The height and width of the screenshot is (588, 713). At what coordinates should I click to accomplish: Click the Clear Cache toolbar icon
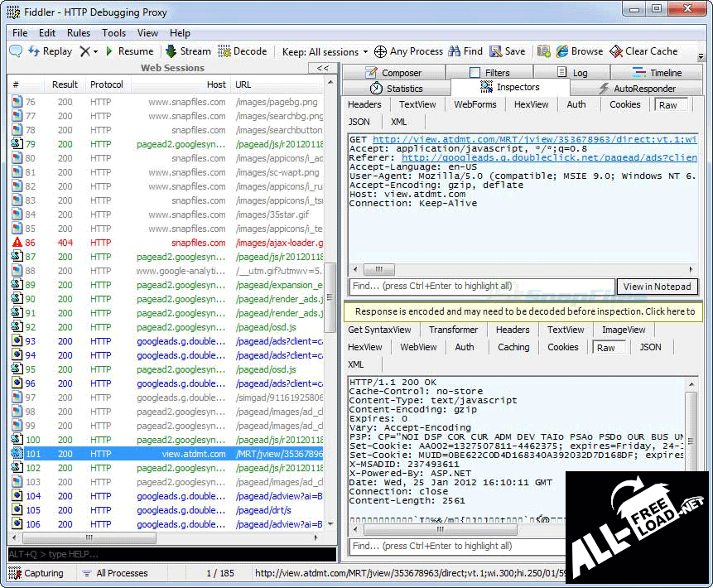(x=616, y=51)
